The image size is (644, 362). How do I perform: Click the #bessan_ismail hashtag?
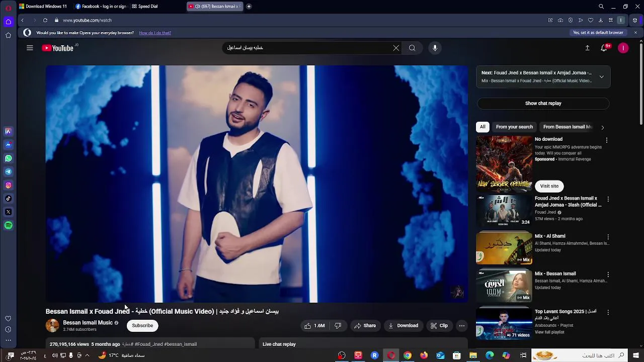point(180,344)
